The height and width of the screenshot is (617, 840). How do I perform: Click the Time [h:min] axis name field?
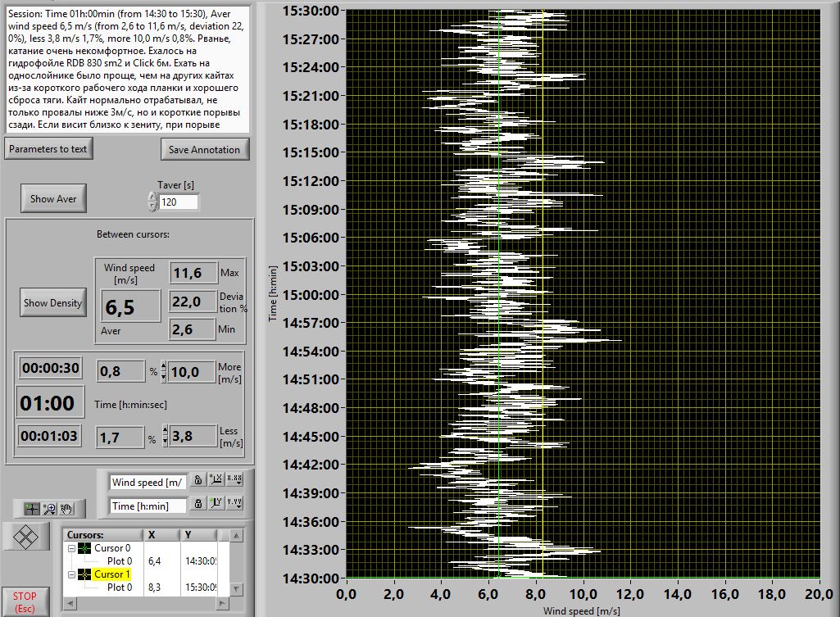[x=148, y=506]
